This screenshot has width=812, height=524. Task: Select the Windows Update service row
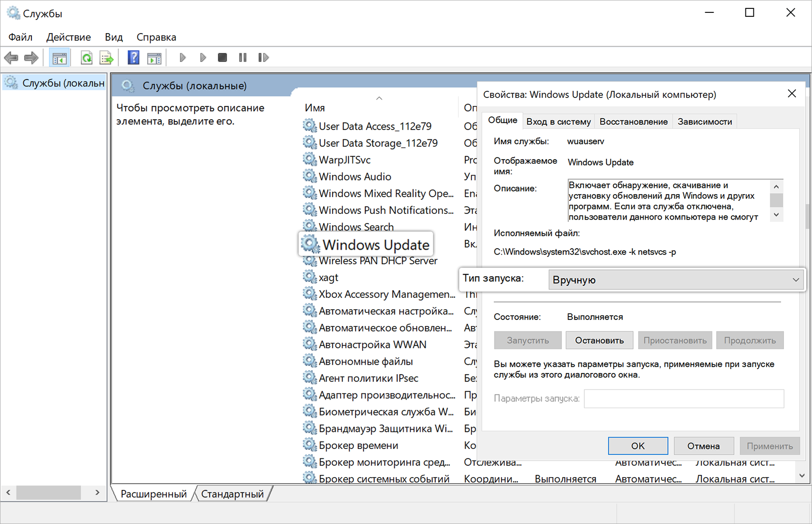point(366,244)
